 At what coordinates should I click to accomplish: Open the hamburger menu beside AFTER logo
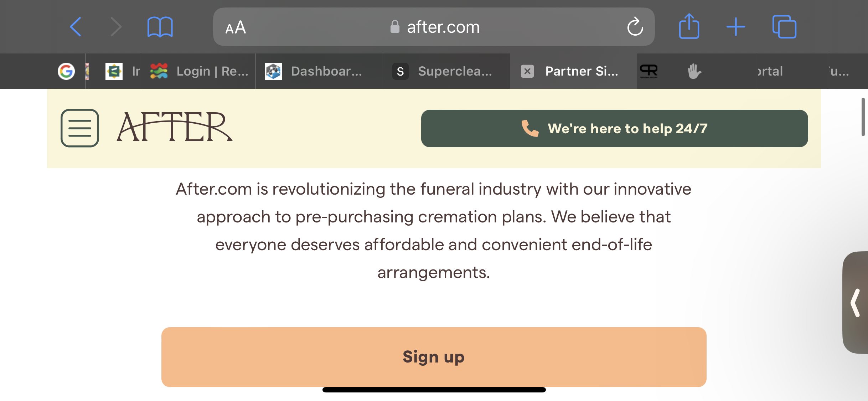(80, 128)
